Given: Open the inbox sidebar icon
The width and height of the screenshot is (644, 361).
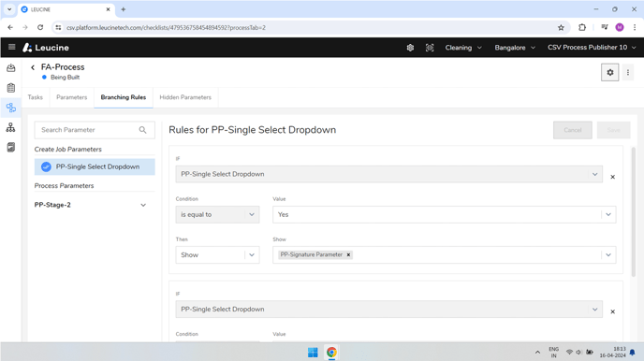Looking at the screenshot, I should coord(10,68).
